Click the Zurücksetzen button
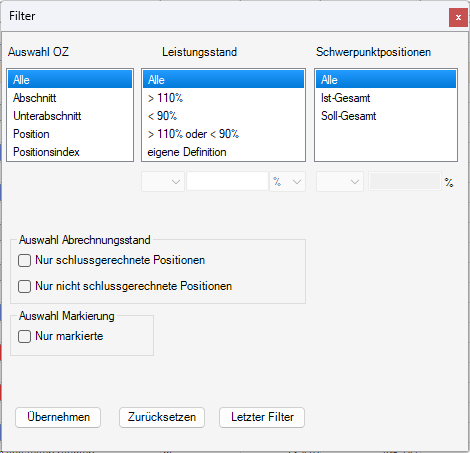The image size is (470, 453). pyautogui.click(x=162, y=417)
